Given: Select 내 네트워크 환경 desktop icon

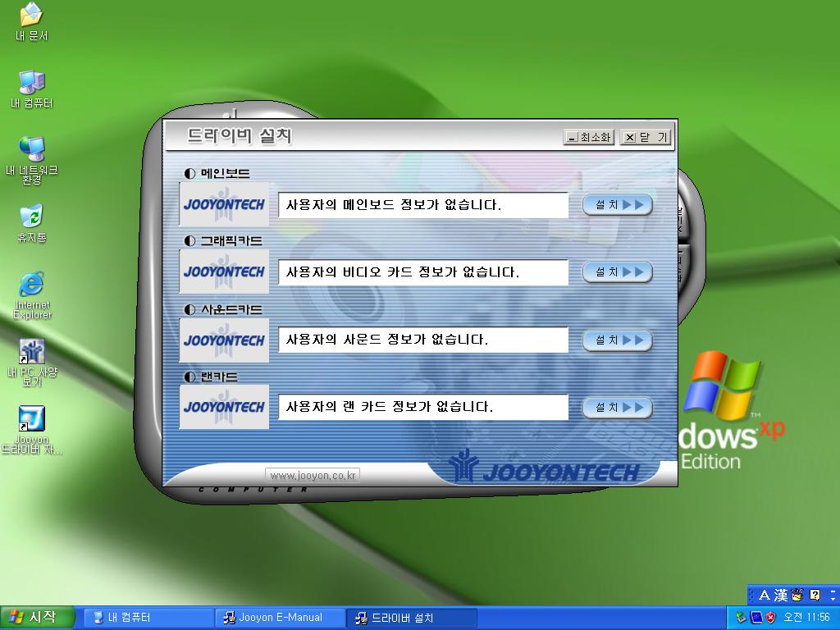Looking at the screenshot, I should 32,160.
